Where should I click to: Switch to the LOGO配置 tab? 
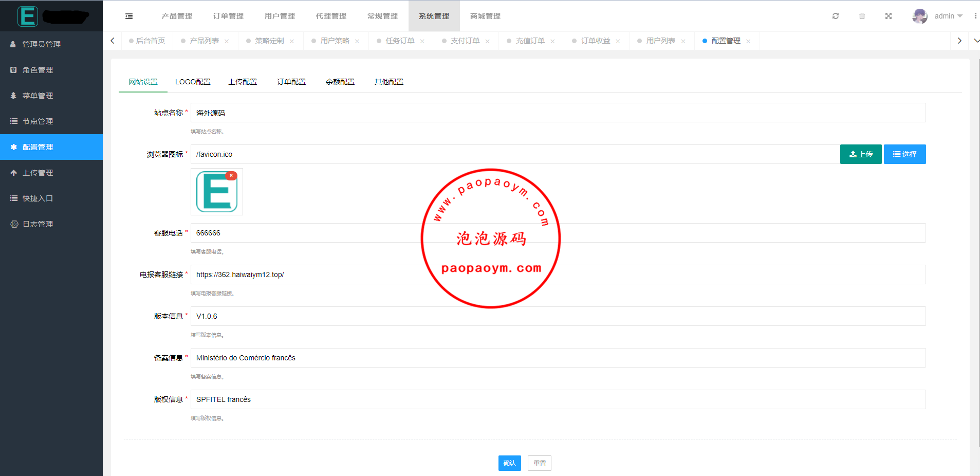click(x=193, y=82)
